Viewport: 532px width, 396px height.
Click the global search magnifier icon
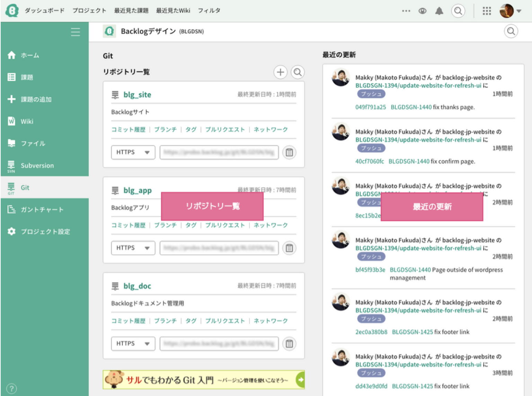[458, 11]
